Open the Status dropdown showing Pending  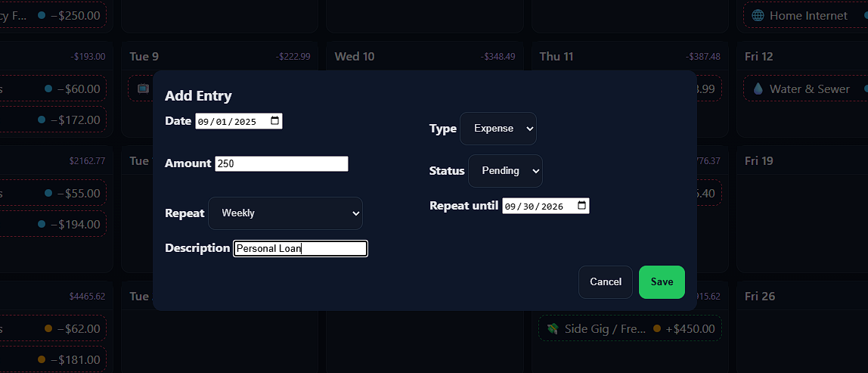[x=505, y=171]
